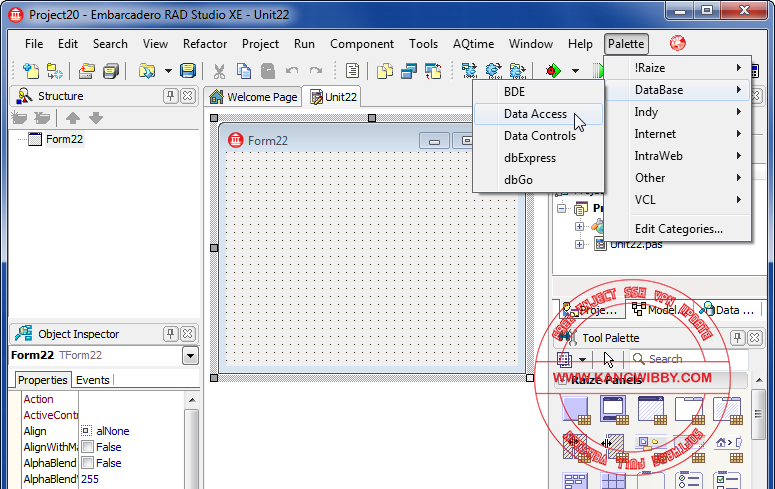Collapse the project group tree node
Viewport: 775px width, 489px height.
pyautogui.click(x=561, y=208)
